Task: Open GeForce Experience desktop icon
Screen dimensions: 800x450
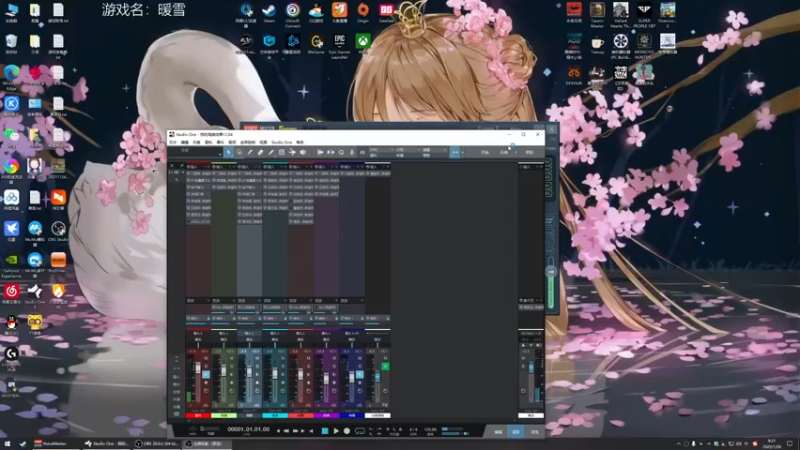Action: click(x=12, y=265)
